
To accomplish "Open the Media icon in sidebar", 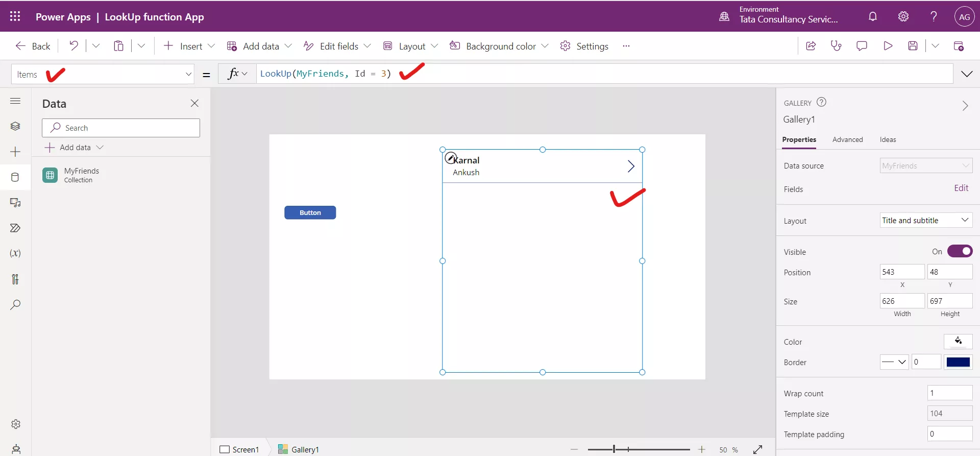I will click(x=15, y=203).
